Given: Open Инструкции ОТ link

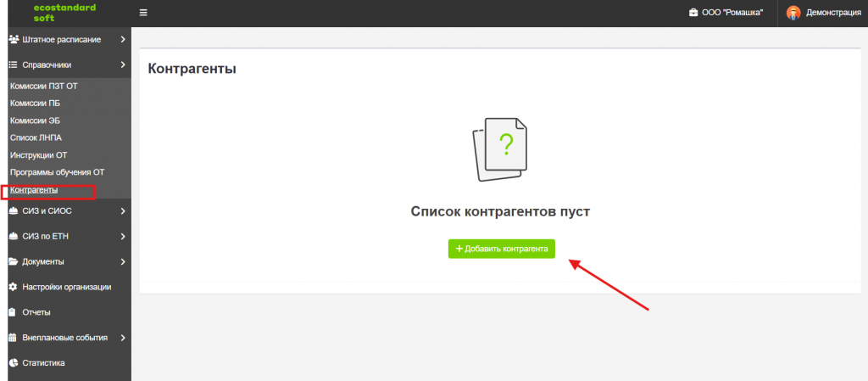Looking at the screenshot, I should pos(38,155).
